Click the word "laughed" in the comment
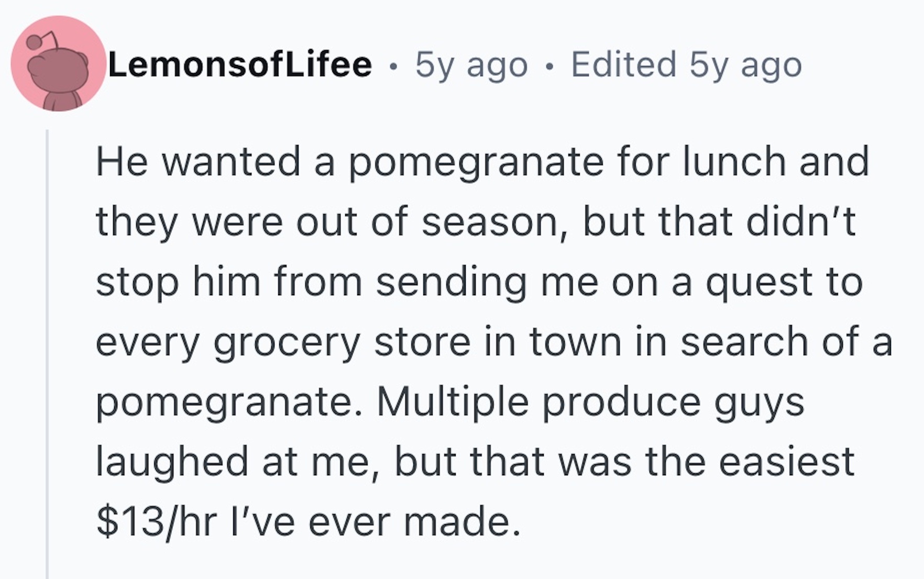The image size is (924, 579). tap(172, 462)
